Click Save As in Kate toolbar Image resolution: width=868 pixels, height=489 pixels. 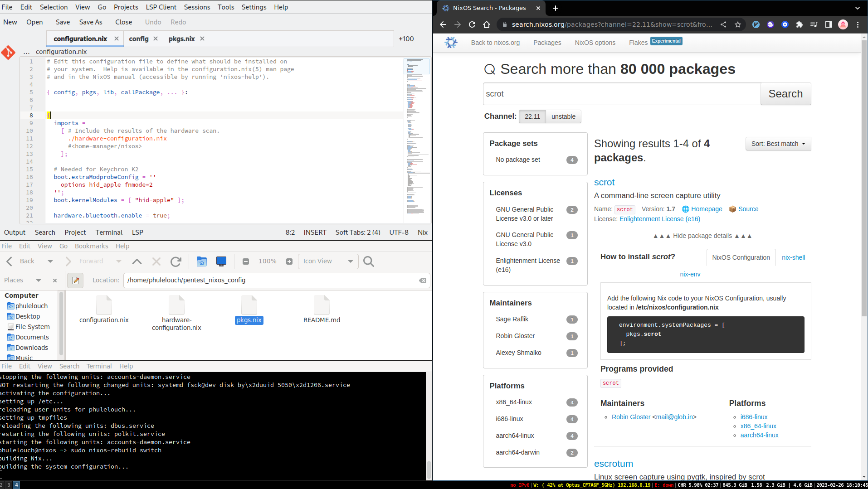tap(91, 22)
